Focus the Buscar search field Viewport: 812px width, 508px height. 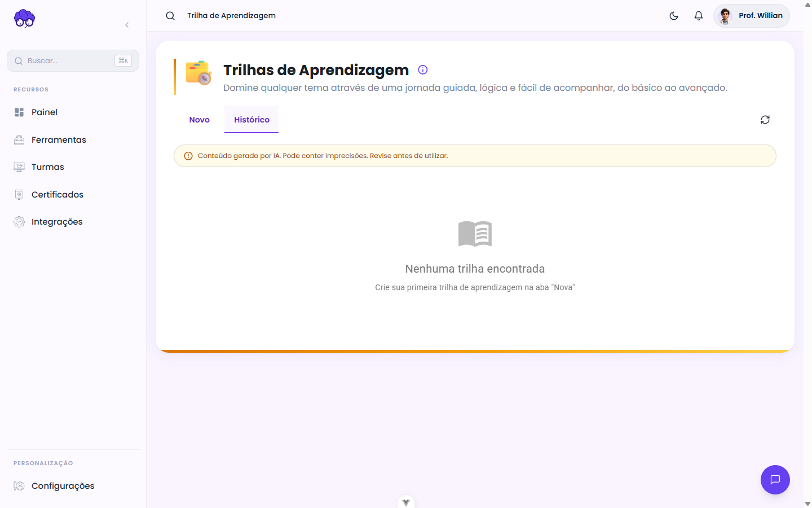coord(73,60)
